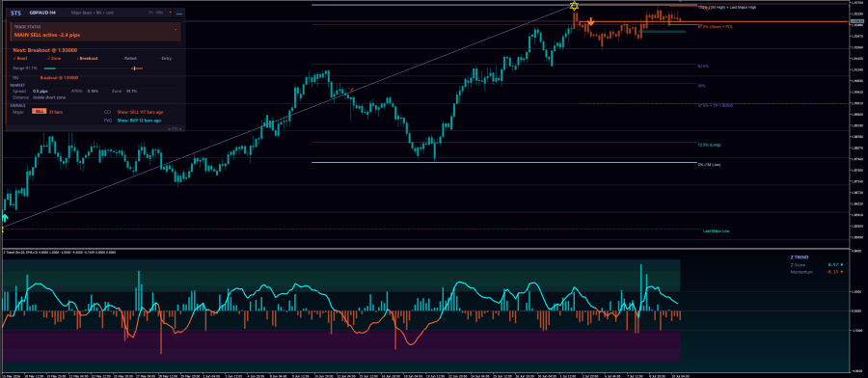Click 'Show: BUY 12 bars ago' FVG text
The width and height of the screenshot is (868, 378).
coord(139,120)
